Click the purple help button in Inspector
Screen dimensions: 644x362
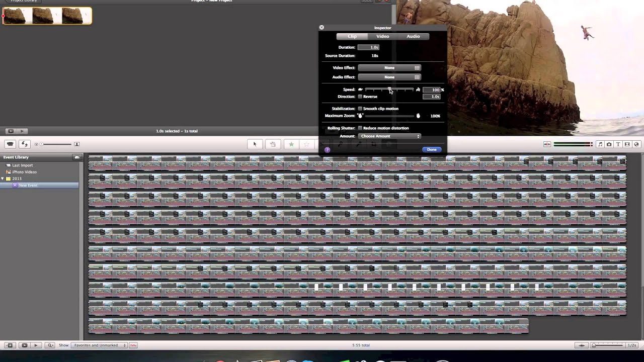327,149
